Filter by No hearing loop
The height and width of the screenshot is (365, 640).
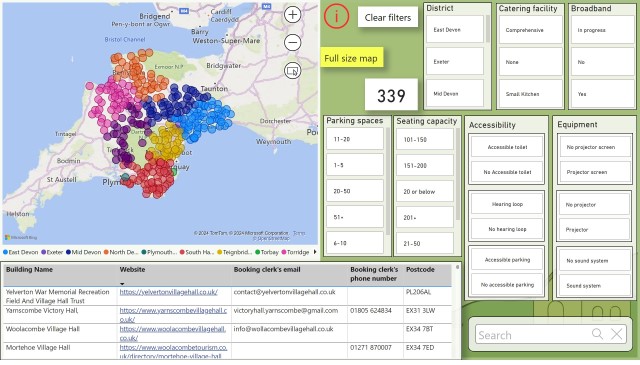click(507, 229)
